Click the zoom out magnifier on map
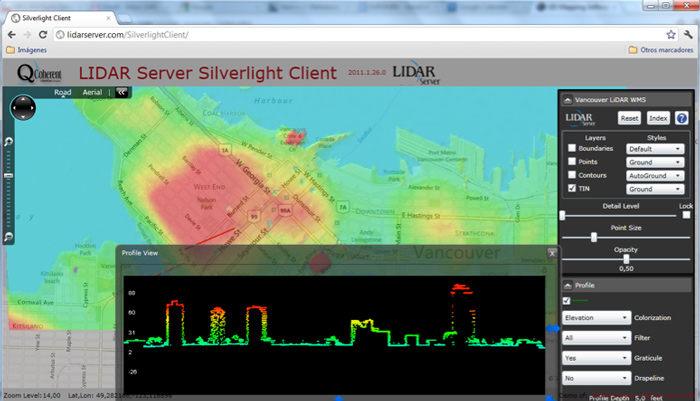This screenshot has width=700, height=401. 9,237
